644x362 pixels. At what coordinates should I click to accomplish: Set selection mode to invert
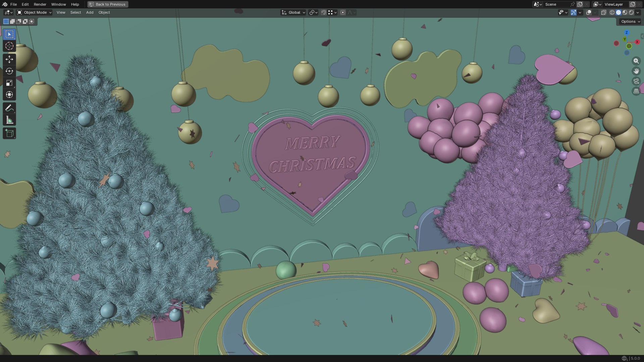pos(25,21)
